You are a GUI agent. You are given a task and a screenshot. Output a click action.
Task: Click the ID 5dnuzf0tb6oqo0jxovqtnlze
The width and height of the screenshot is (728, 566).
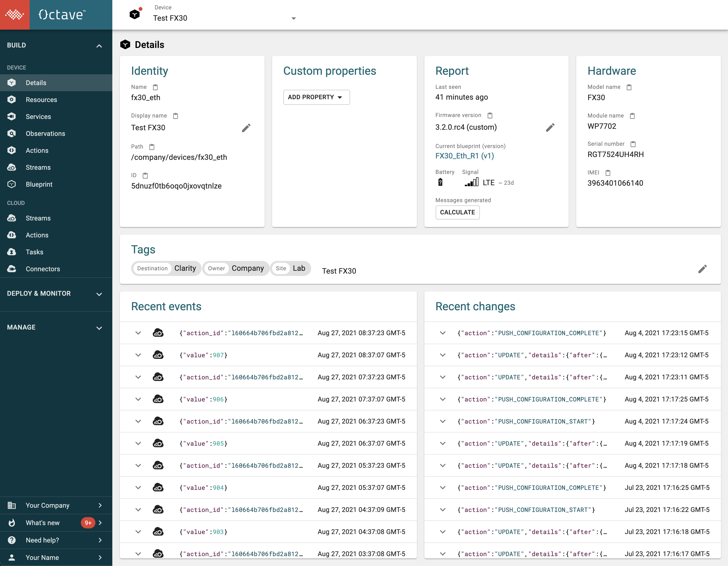click(x=176, y=186)
